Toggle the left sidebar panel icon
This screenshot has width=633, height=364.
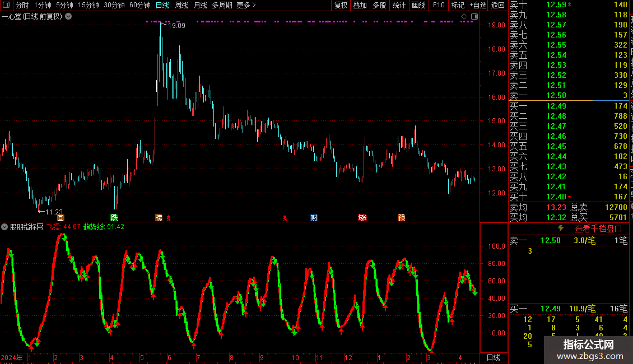pos(6,5)
